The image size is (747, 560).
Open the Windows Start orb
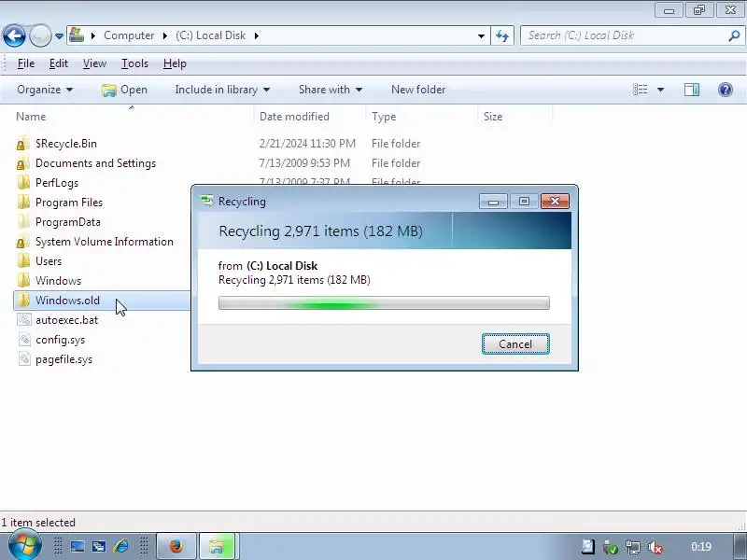24,546
